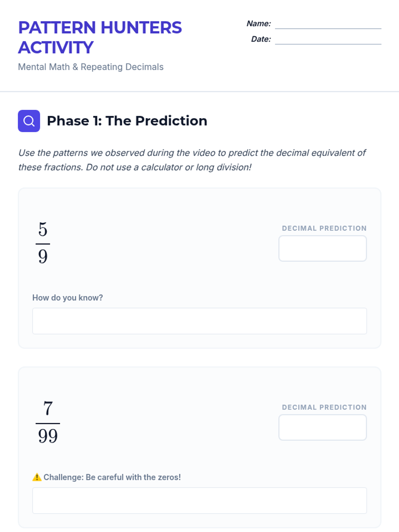This screenshot has width=399, height=532.
Task: Click the 'Pattern Hunters Activity' title
Action: (x=100, y=37)
